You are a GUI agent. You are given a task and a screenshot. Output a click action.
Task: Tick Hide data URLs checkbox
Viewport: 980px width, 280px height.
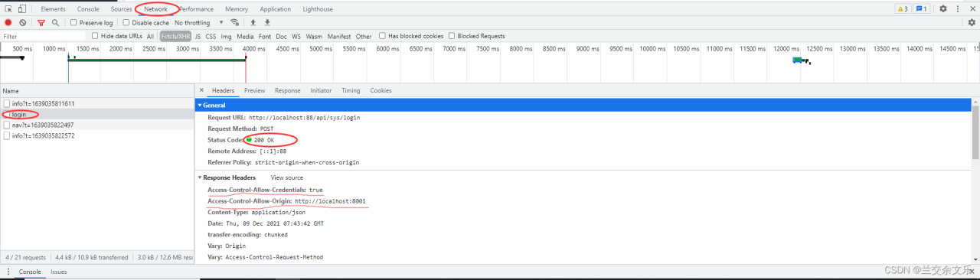[x=95, y=36]
